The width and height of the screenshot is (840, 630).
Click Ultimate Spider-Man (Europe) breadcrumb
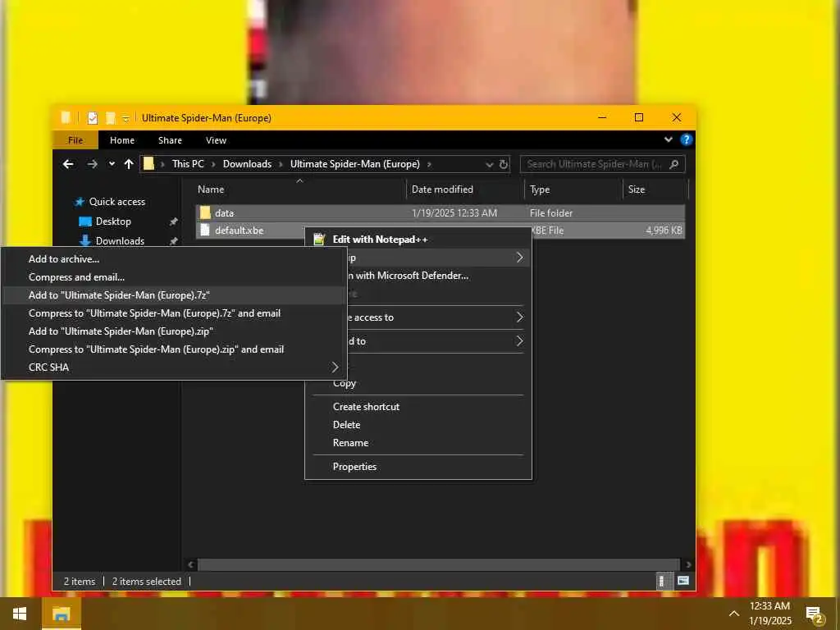coord(354,164)
